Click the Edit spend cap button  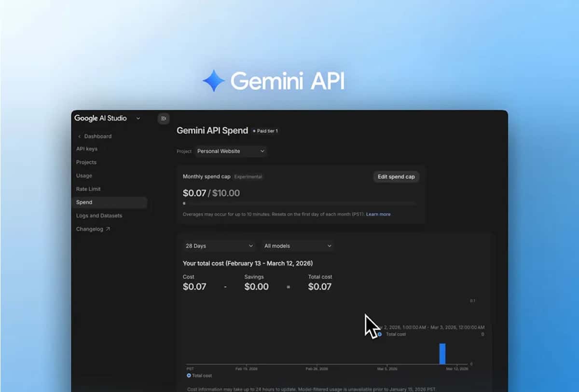pos(396,176)
